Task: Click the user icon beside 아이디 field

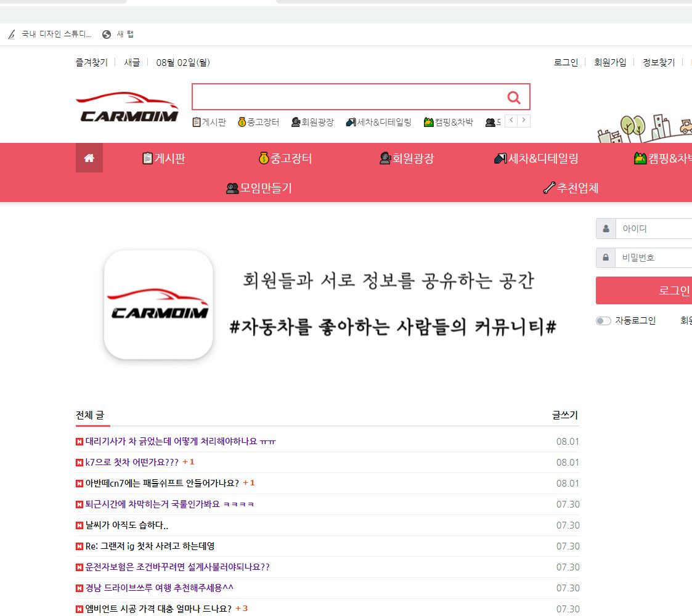Action: (x=606, y=229)
